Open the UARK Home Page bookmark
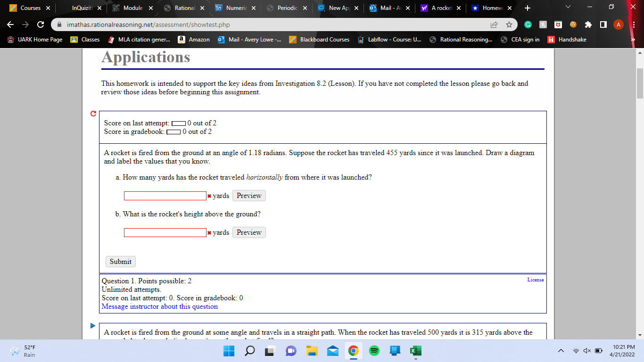Image resolution: width=644 pixels, height=362 pixels. pos(35,40)
